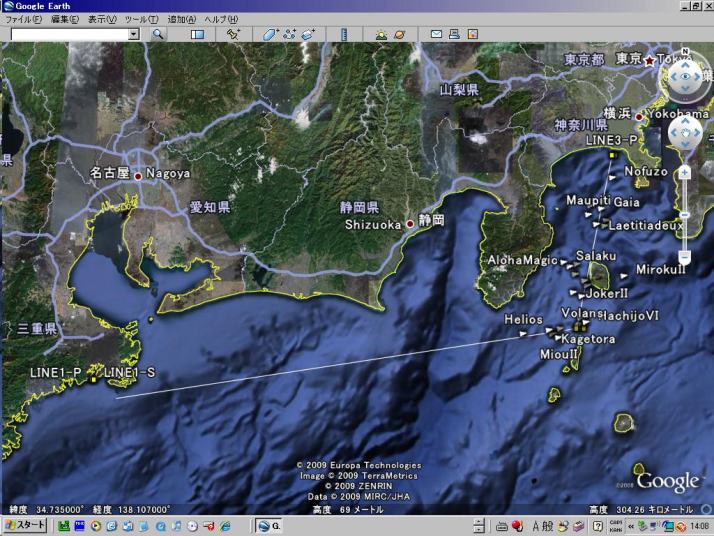The width and height of the screenshot is (714, 536).
Task: Click the LINE1-P yellow placemark
Action: point(93,379)
